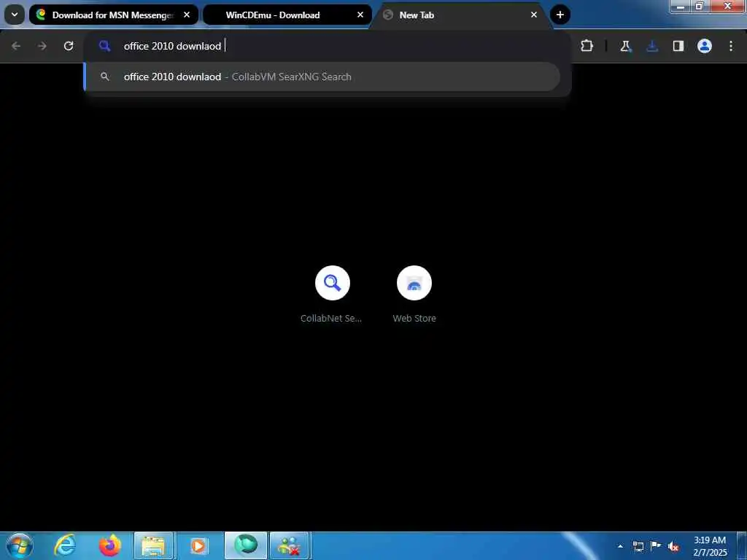Click the New Tab favicon icon
Image resolution: width=747 pixels, height=560 pixels.
pyautogui.click(x=388, y=15)
